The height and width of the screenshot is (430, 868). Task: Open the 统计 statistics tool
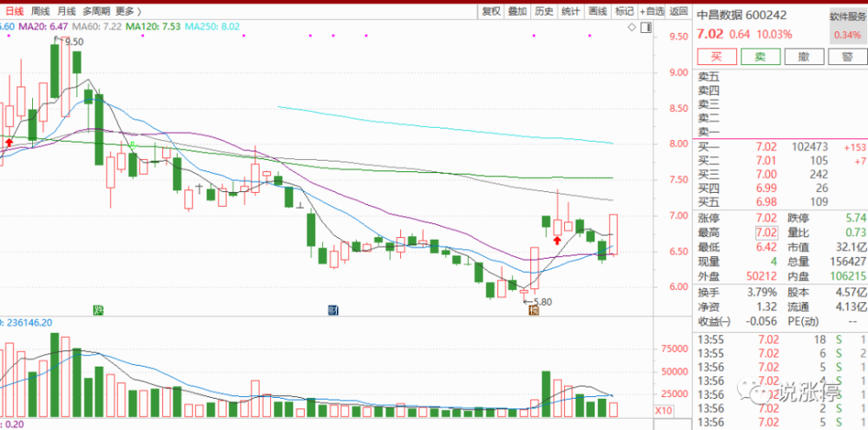point(570,11)
